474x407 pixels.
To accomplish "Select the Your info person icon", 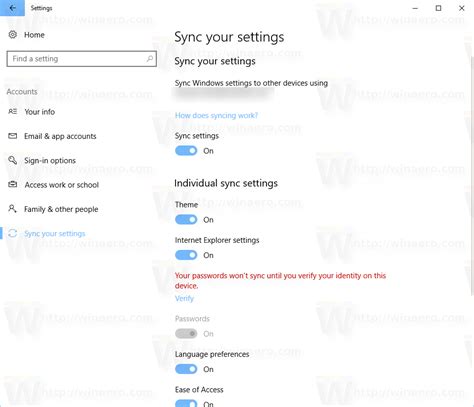I will coord(13,112).
